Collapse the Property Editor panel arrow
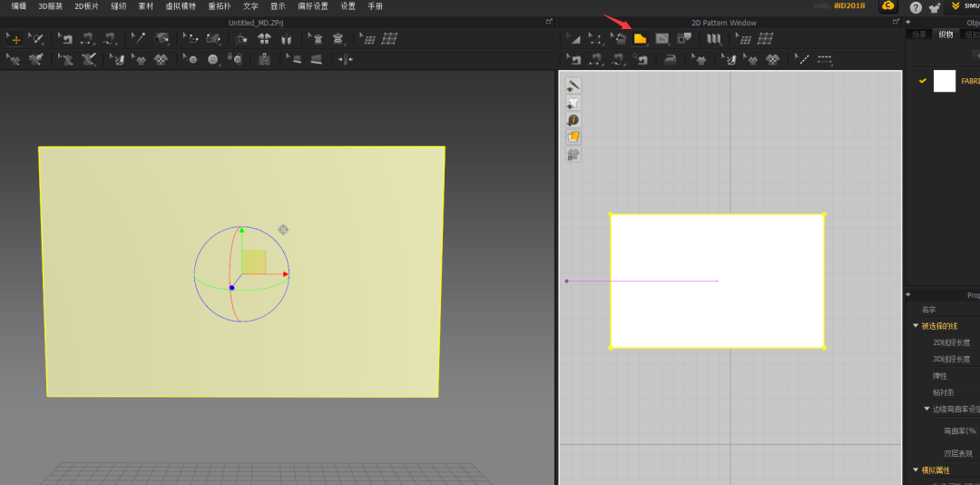 (907, 295)
